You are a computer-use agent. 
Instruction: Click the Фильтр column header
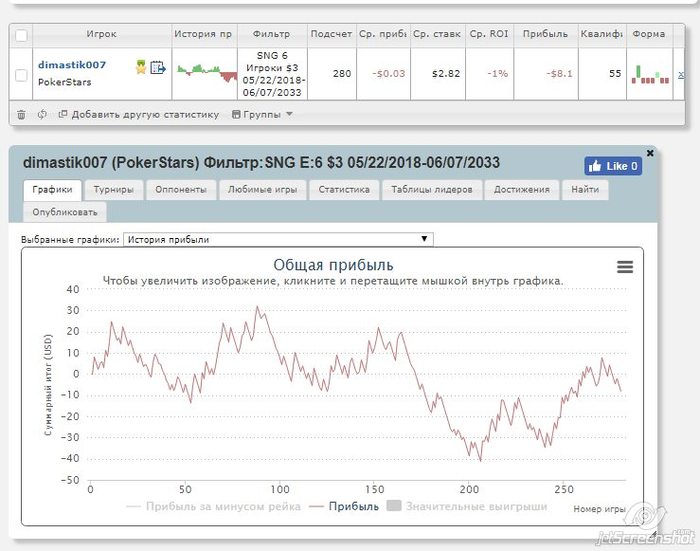pos(271,34)
